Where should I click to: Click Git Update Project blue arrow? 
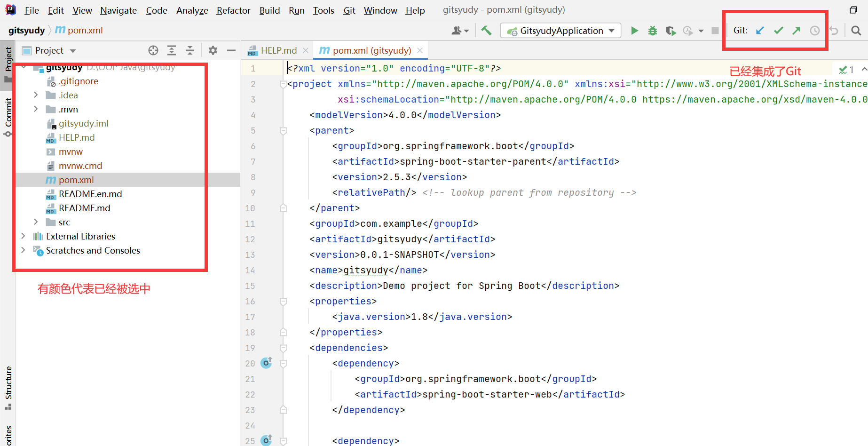tap(760, 31)
